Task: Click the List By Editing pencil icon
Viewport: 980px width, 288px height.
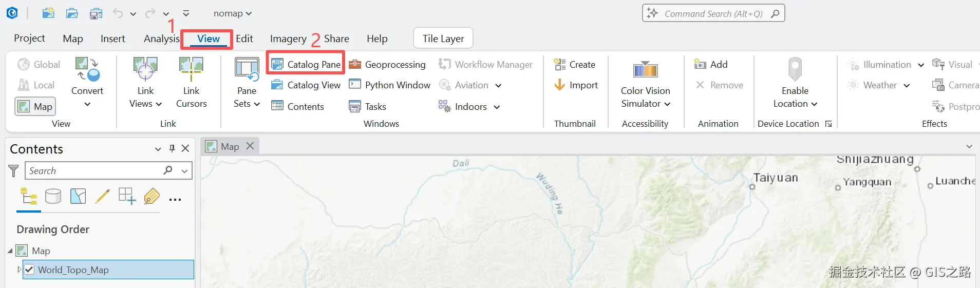Action: point(102,196)
